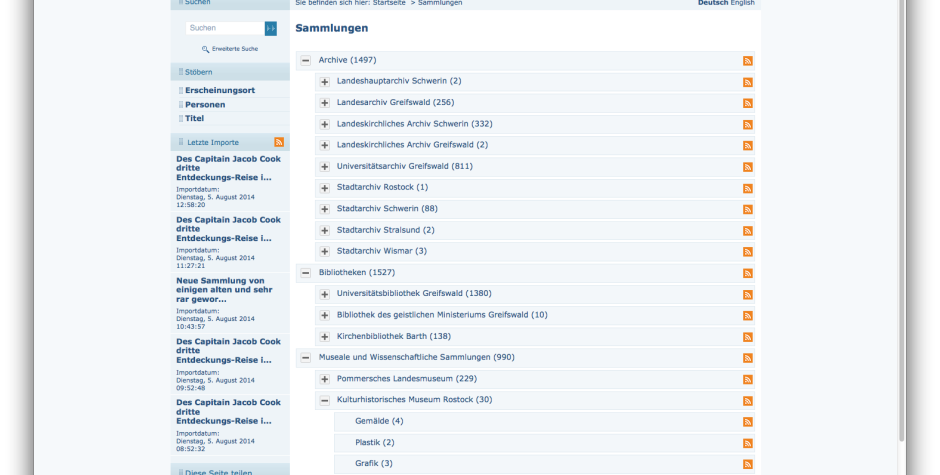This screenshot has height=475, width=940.
Task: Open Neue Sammlung von einigen alten import
Action: click(x=224, y=290)
